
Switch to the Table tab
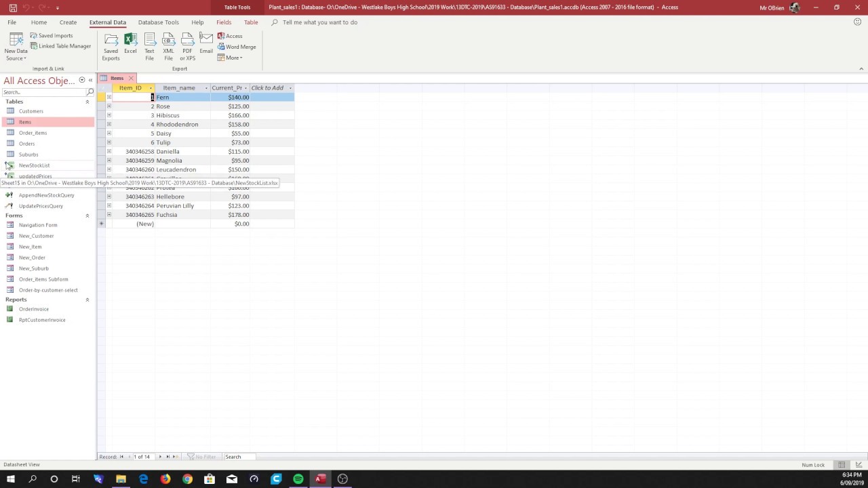251,22
